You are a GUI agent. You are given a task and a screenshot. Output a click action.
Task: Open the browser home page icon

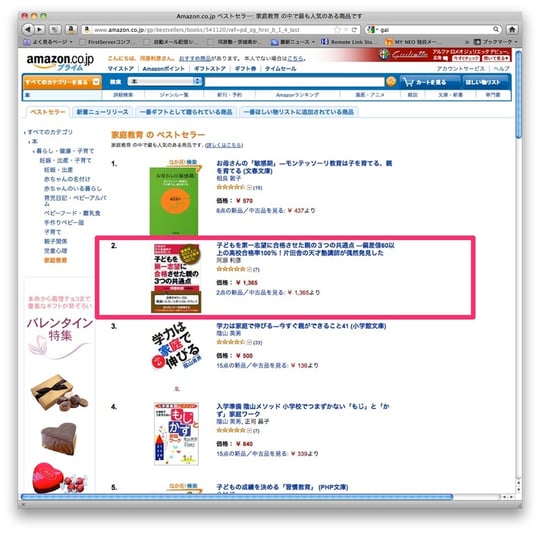coord(512,30)
